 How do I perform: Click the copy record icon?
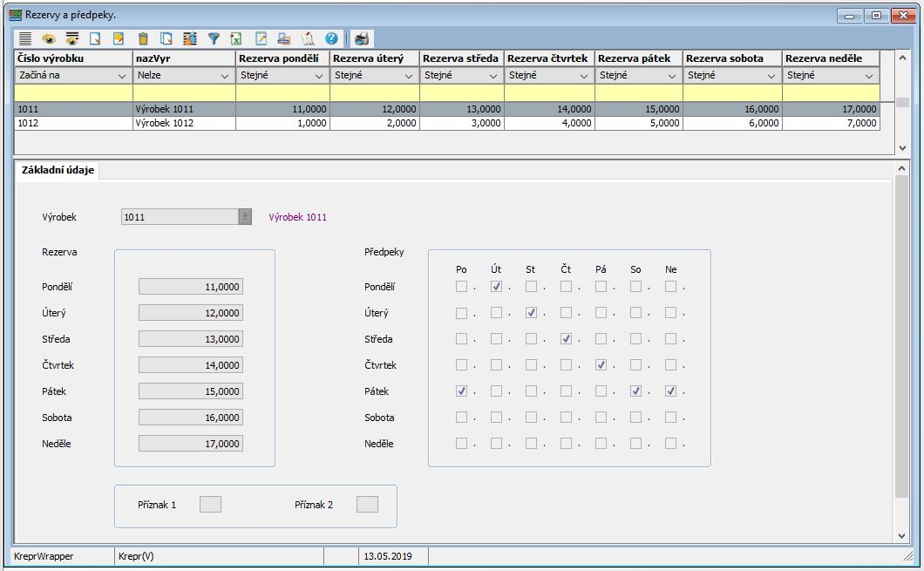pyautogui.click(x=166, y=38)
